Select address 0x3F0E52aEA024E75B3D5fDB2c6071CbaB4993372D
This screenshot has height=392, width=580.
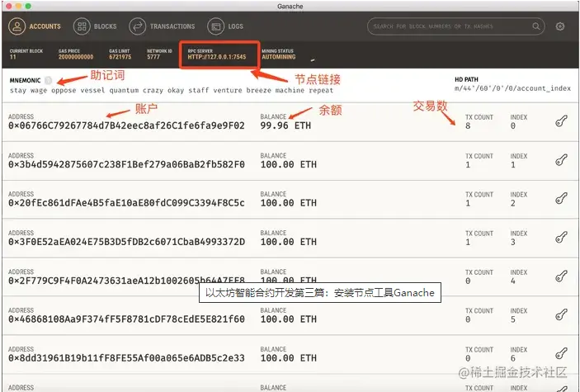(x=126, y=242)
